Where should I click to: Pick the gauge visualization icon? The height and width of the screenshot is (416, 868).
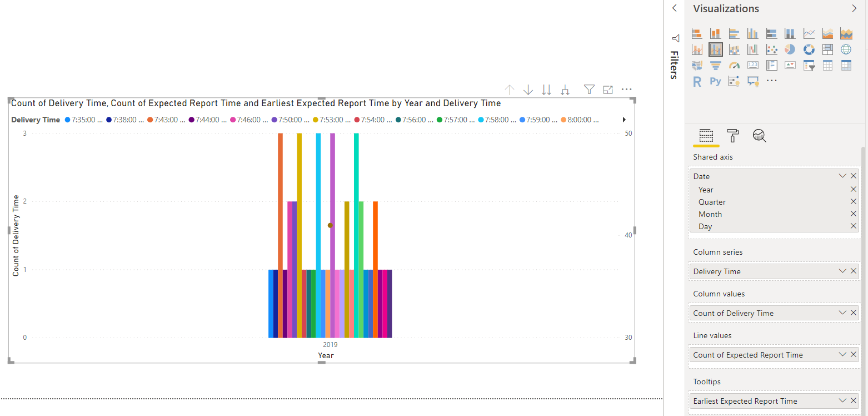click(734, 66)
